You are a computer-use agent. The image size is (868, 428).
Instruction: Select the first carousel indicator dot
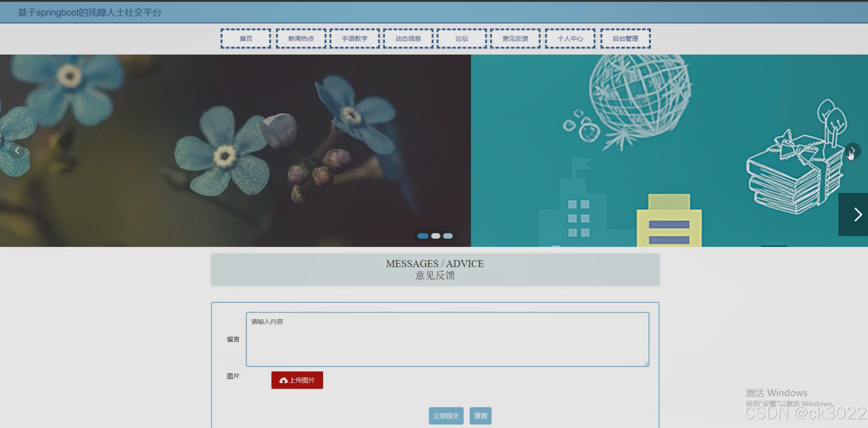[423, 236]
